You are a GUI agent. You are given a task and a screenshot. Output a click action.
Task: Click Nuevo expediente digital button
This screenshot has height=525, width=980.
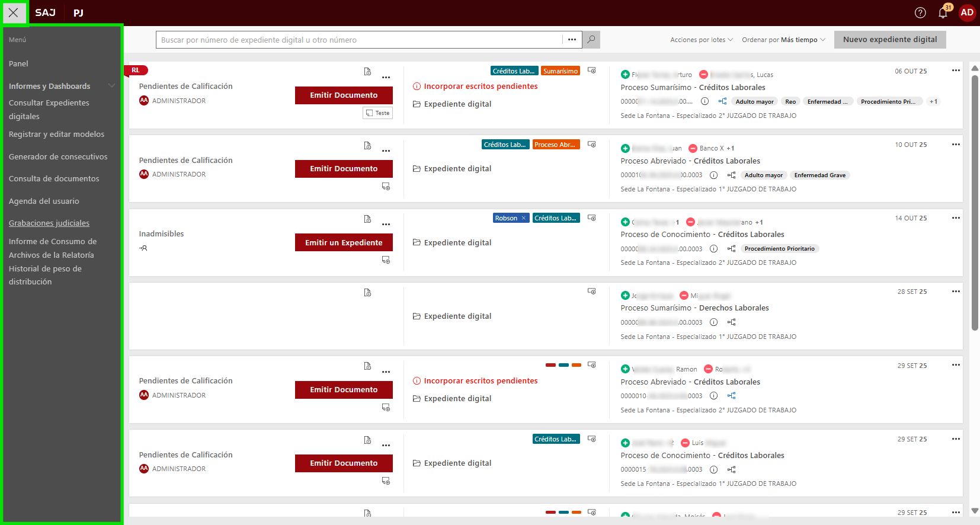point(889,40)
